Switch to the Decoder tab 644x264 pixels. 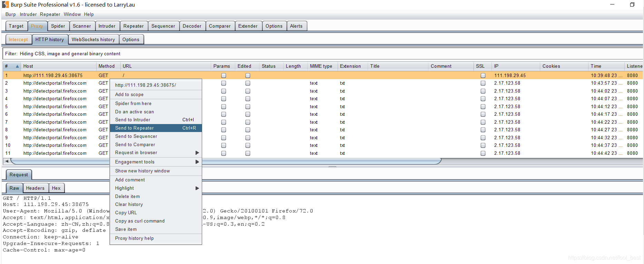(192, 26)
